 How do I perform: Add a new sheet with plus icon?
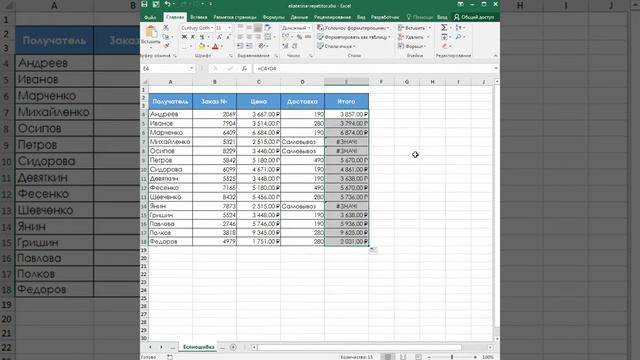tap(233, 347)
